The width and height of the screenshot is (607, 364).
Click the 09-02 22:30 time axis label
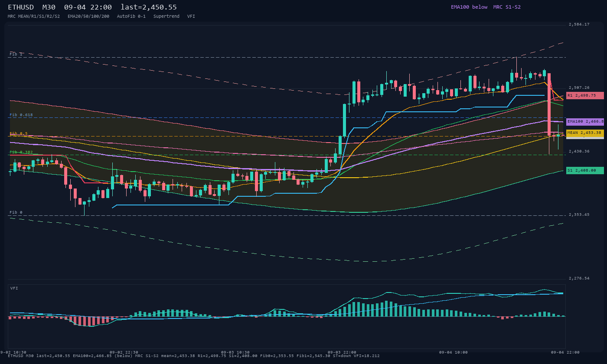tap(124, 352)
